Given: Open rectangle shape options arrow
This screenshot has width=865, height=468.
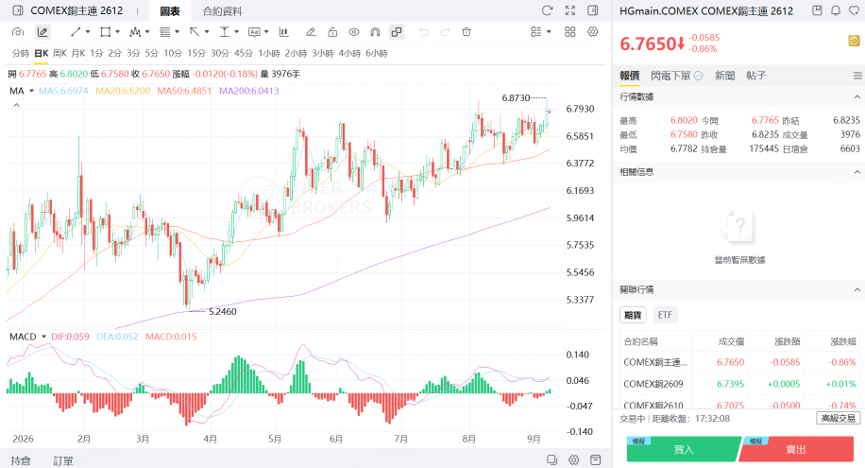Looking at the screenshot, I should (118, 32).
